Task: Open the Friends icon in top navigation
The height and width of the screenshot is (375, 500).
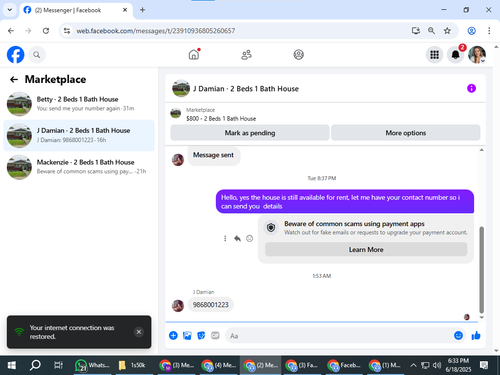Action: pyautogui.click(x=246, y=55)
